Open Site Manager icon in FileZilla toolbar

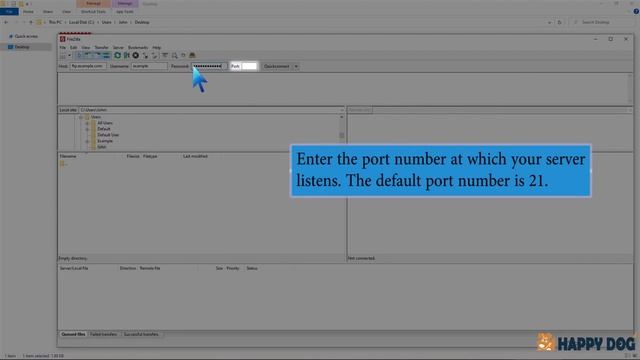pyautogui.click(x=62, y=56)
